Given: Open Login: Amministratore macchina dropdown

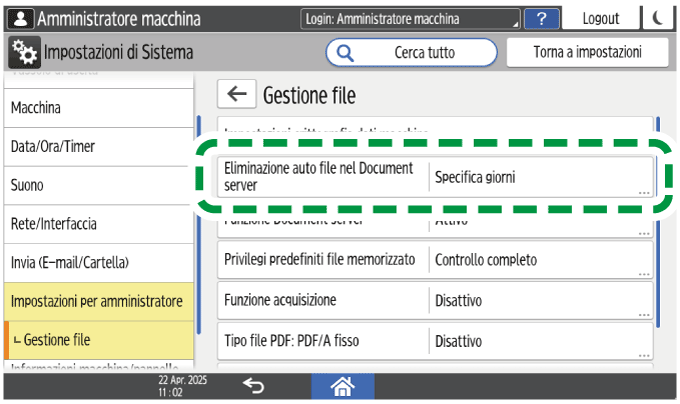Looking at the screenshot, I should coord(410,19).
